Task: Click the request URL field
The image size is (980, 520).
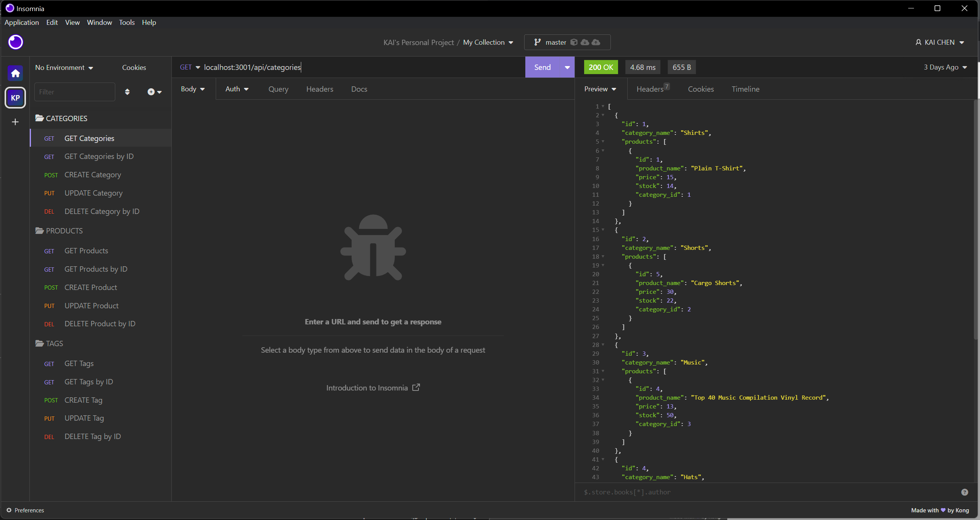Action: pos(363,67)
